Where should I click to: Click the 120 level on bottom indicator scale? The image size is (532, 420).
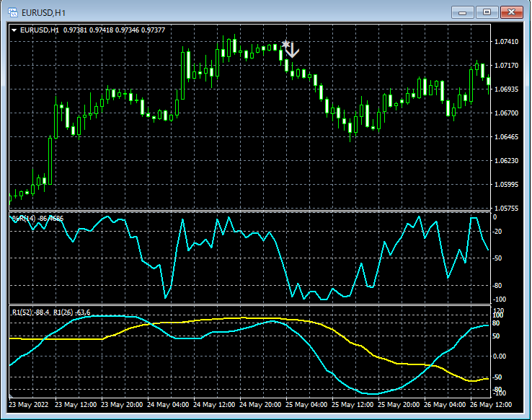tap(500, 310)
